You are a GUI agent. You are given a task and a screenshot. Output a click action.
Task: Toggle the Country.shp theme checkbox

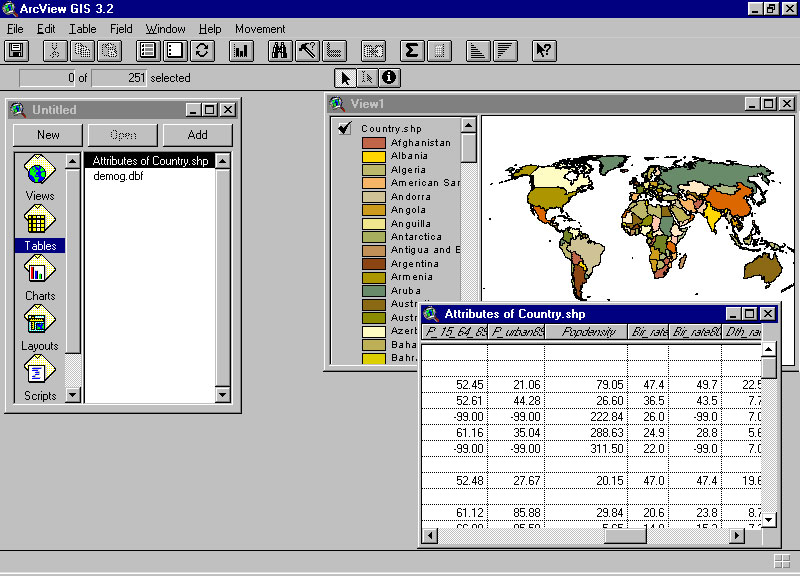344,128
